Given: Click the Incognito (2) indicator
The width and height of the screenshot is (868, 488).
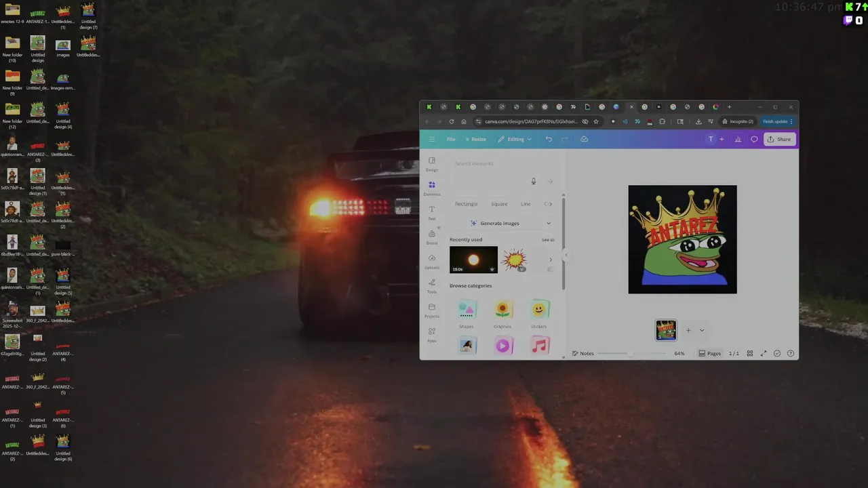Looking at the screenshot, I should [x=738, y=121].
